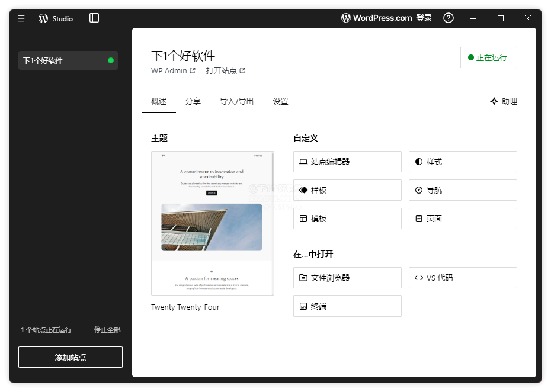Click the green running dot beside the sidebar site

(x=111, y=60)
